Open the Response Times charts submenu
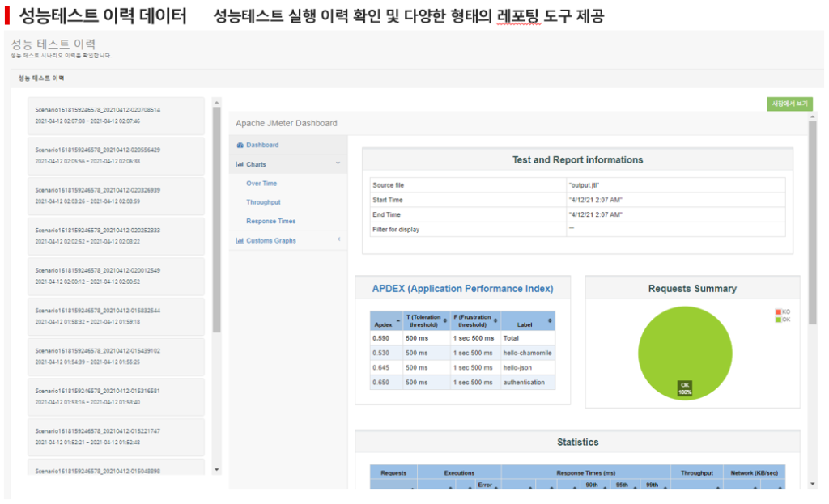The height and width of the screenshot is (504, 829). coord(270,222)
